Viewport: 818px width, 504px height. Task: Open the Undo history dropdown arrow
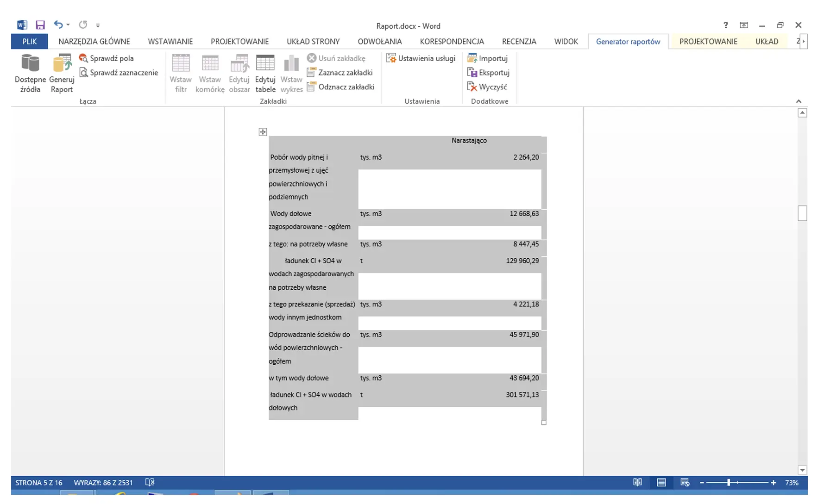click(x=68, y=25)
